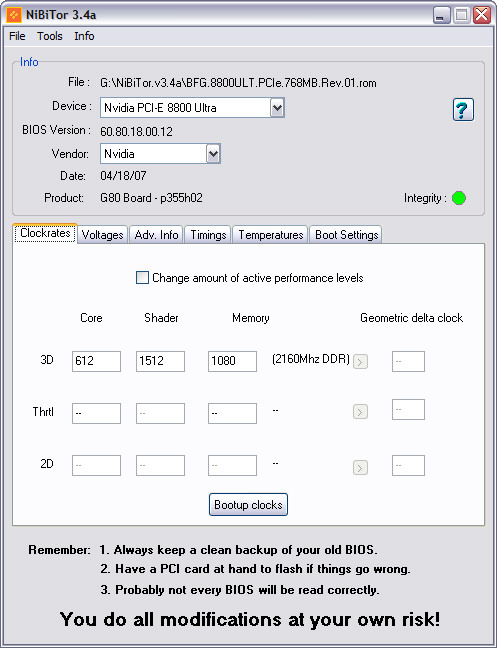Image resolution: width=497 pixels, height=648 pixels.
Task: Click the (2160Mhz DDR) memory label
Action: click(x=311, y=359)
